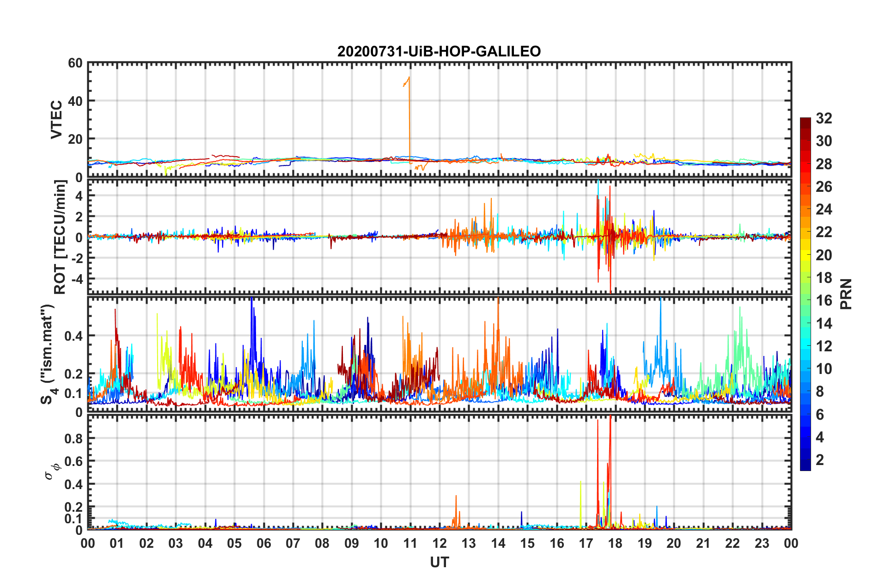Click the "12" label on the PRN colorbar
Image resolution: width=879 pixels, height=588 pixels.
(x=824, y=346)
